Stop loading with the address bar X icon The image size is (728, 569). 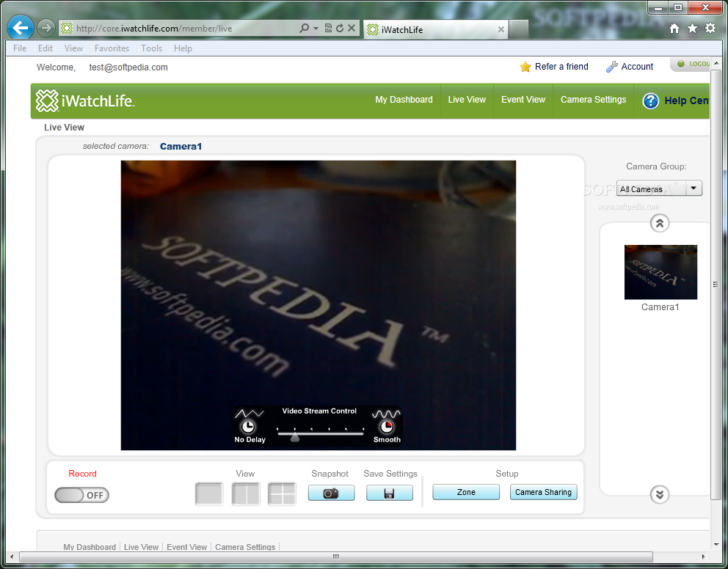click(x=352, y=29)
